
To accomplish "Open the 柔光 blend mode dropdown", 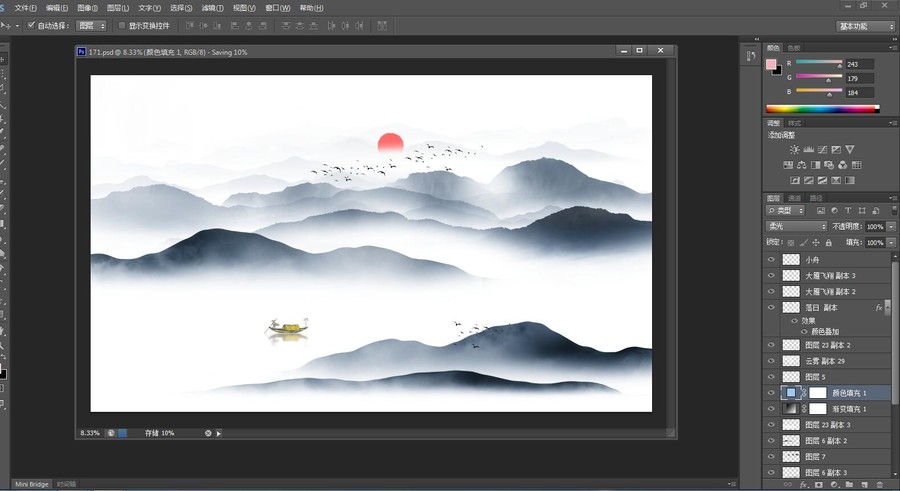I will 796,226.
